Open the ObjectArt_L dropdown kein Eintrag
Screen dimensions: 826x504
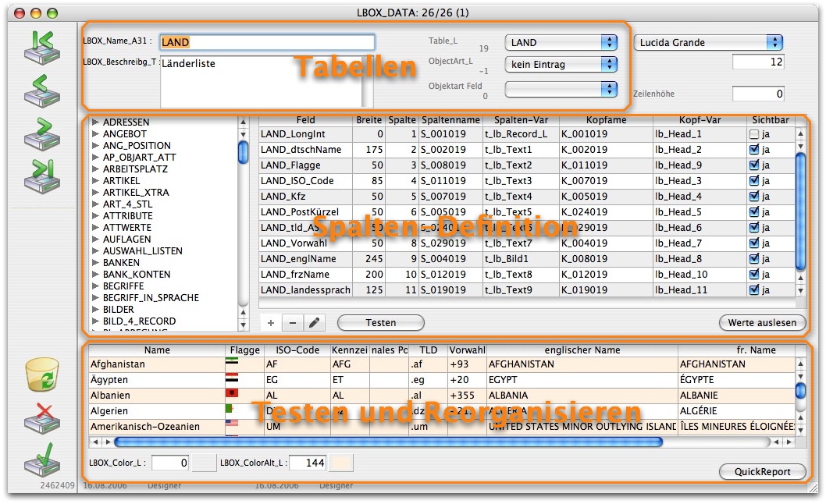[561, 64]
